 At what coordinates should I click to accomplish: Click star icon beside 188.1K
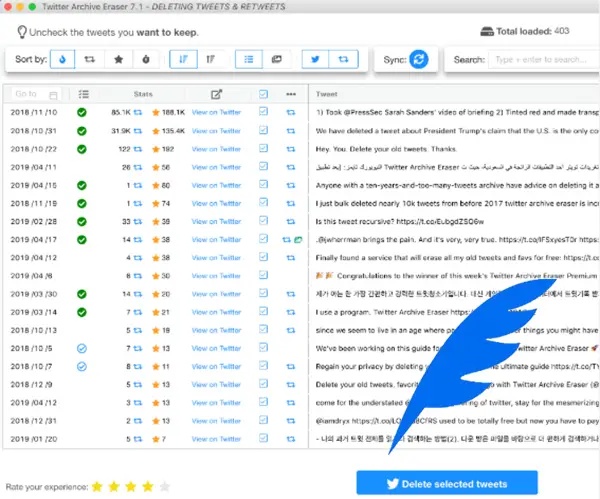156,113
